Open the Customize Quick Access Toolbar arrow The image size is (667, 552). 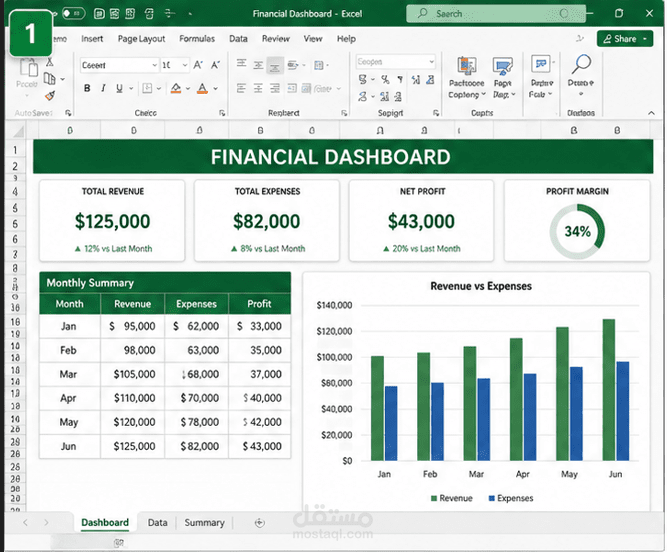click(x=190, y=14)
